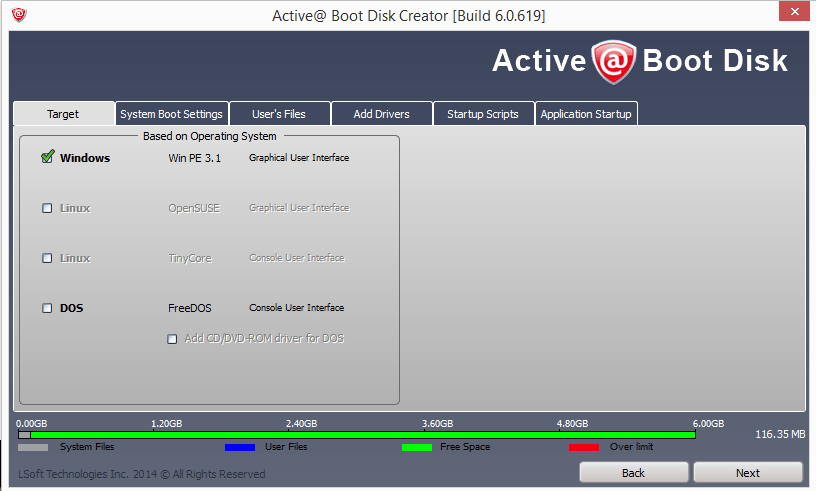Viewport: 816px width, 491px height.
Task: Switch to Application Startup tab
Action: point(586,114)
